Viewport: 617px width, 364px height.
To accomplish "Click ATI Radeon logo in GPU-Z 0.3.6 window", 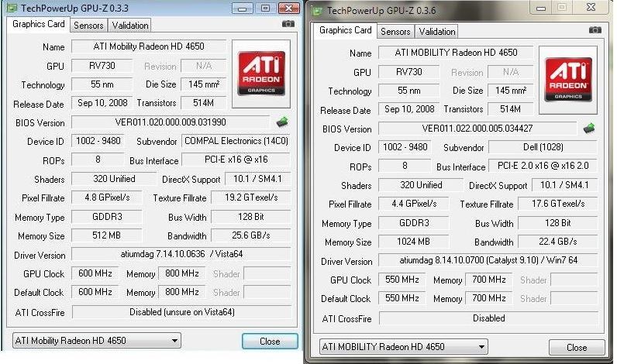I will tap(568, 80).
